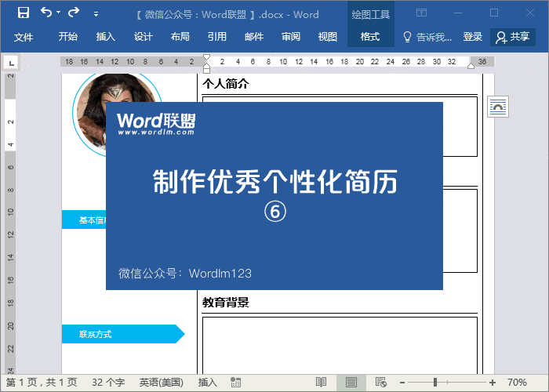Open the Layout Options button beside shape
549x392 pixels.
tap(498, 107)
